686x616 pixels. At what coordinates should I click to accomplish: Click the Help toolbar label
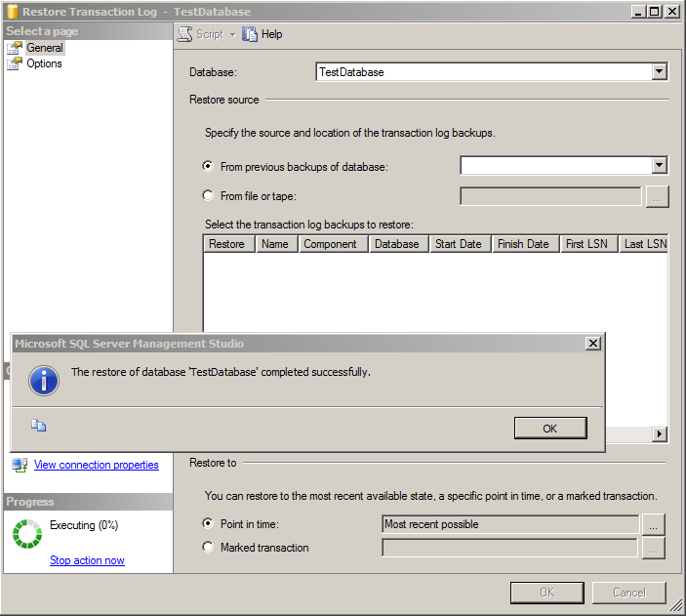click(x=271, y=34)
